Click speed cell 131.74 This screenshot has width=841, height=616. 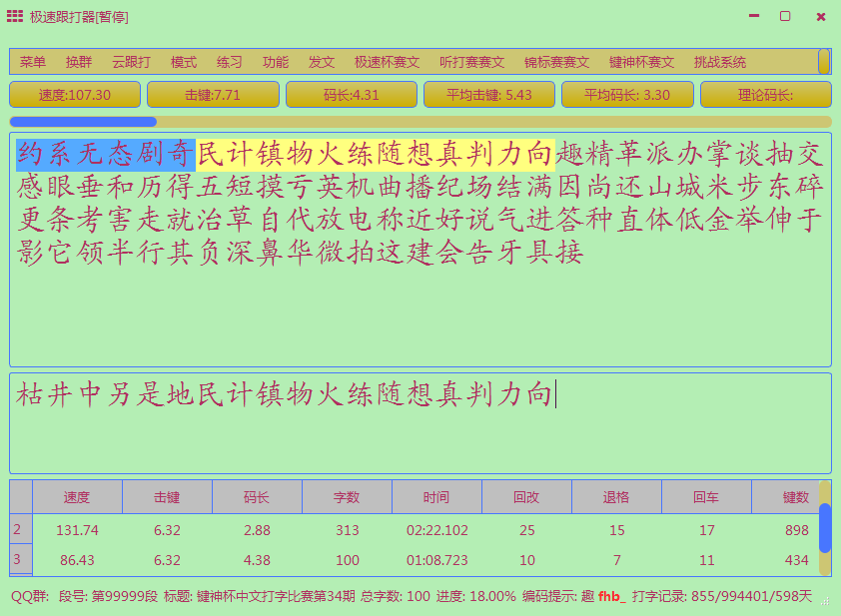pyautogui.click(x=77, y=530)
